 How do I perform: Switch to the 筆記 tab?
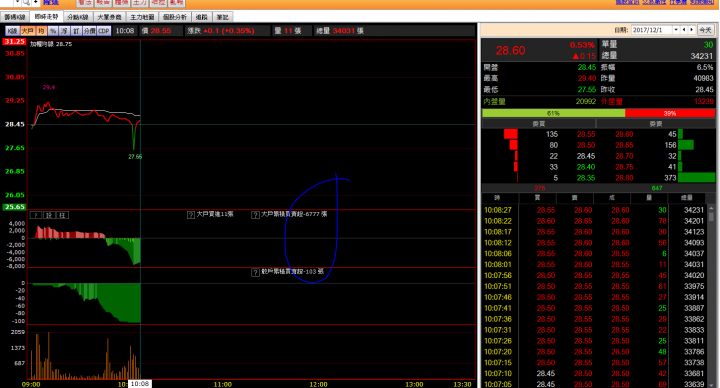pyautogui.click(x=223, y=17)
